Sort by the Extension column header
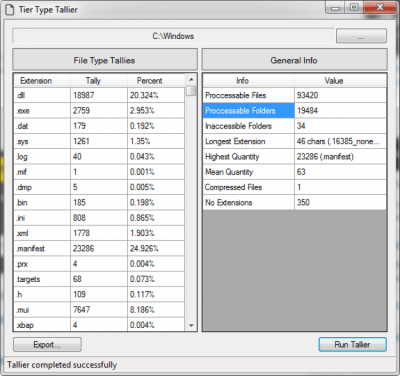Image resolution: width=400 pixels, height=376 pixels. coord(42,81)
